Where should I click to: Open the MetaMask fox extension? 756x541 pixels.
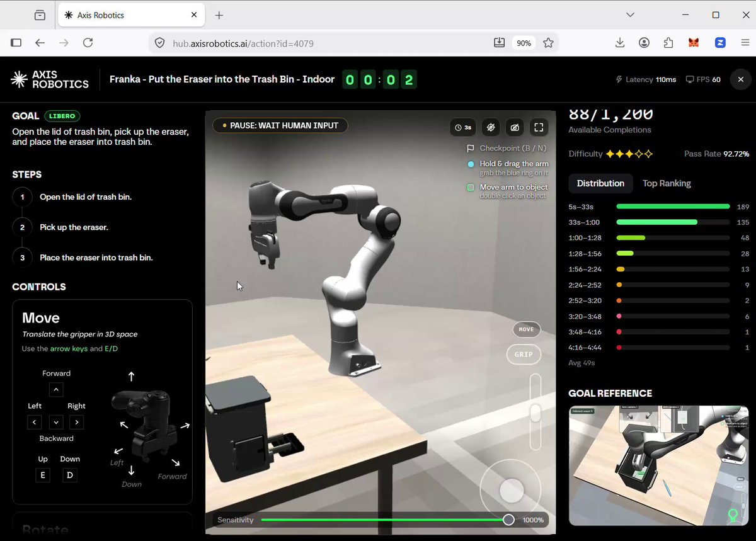point(694,43)
